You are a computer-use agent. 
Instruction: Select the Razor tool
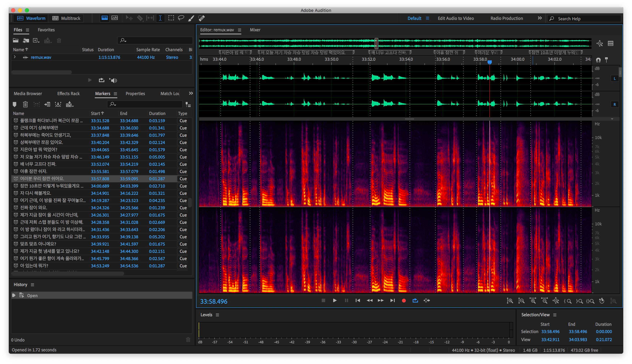139,18
